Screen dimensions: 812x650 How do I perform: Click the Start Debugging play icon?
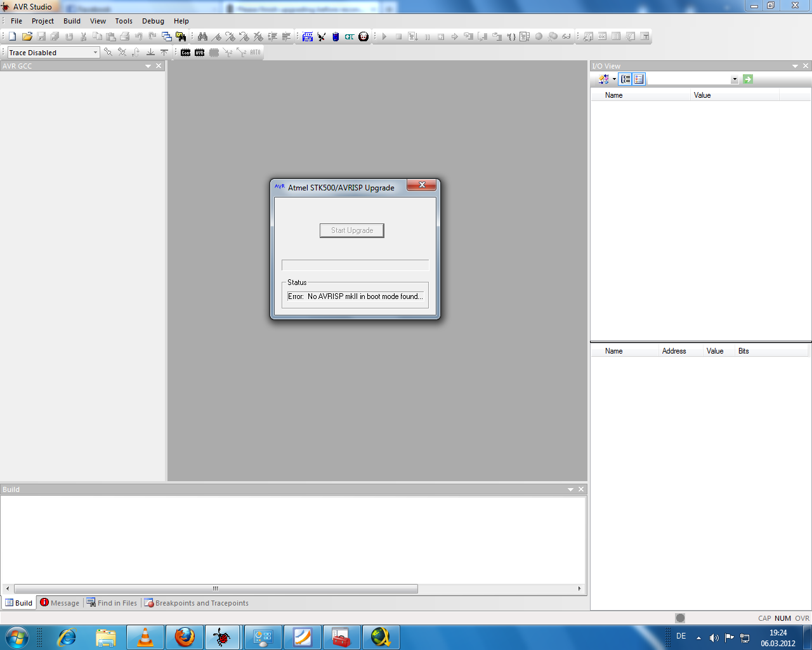click(x=384, y=37)
